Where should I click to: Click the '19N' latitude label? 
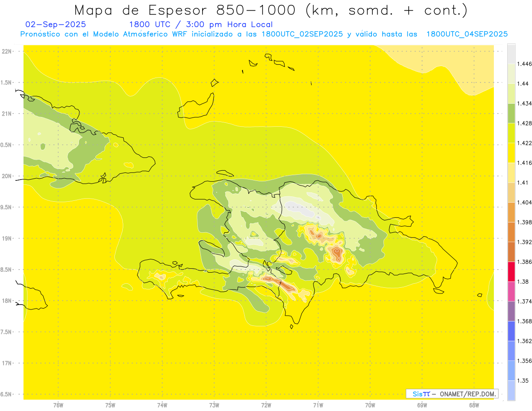(7, 239)
